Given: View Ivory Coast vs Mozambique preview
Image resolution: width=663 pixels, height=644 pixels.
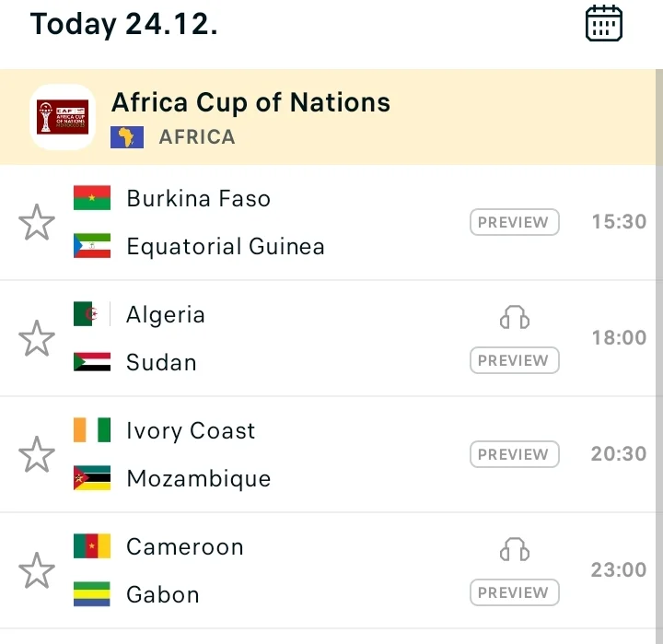Looking at the screenshot, I should (514, 454).
